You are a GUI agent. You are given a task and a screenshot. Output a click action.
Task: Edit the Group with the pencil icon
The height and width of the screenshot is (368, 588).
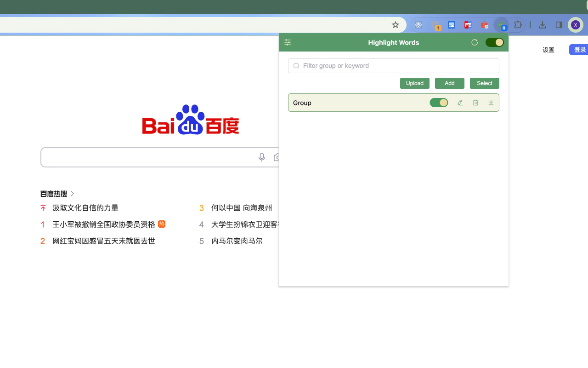coord(460,103)
